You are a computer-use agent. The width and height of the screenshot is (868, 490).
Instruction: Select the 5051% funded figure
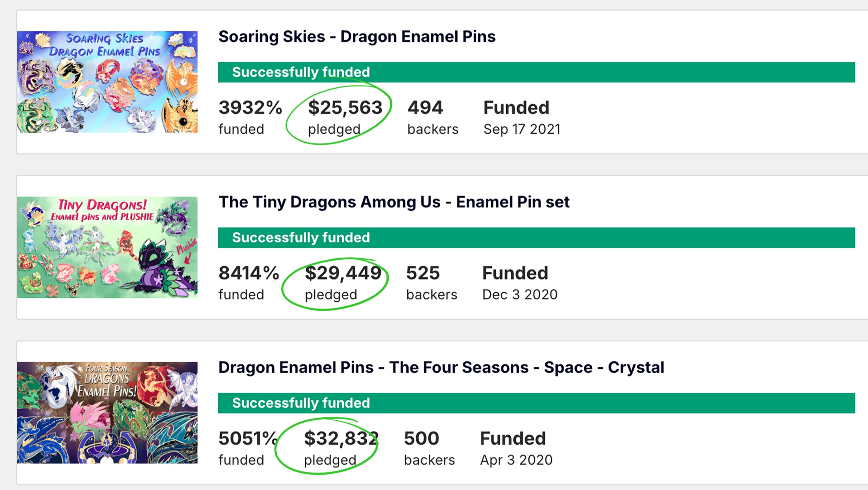pyautogui.click(x=248, y=439)
